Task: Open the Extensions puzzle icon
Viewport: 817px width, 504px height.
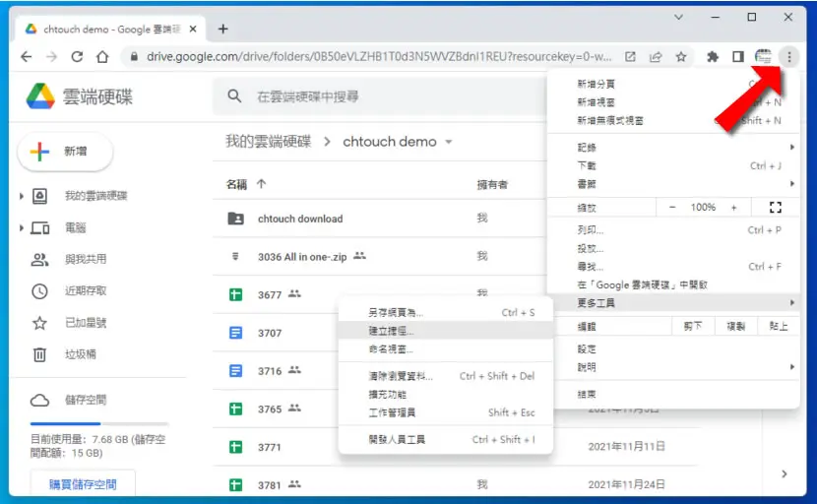Action: (713, 57)
